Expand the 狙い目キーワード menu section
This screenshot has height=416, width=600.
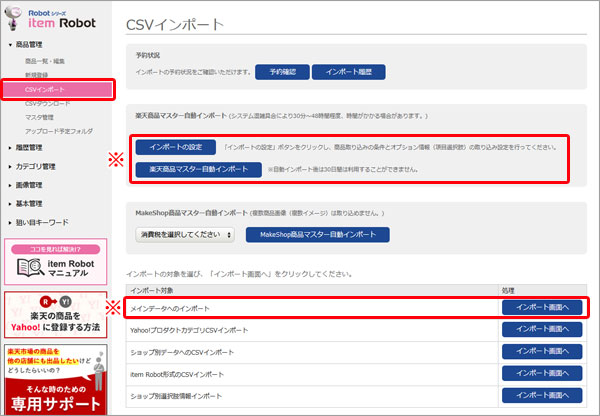[x=38, y=221]
